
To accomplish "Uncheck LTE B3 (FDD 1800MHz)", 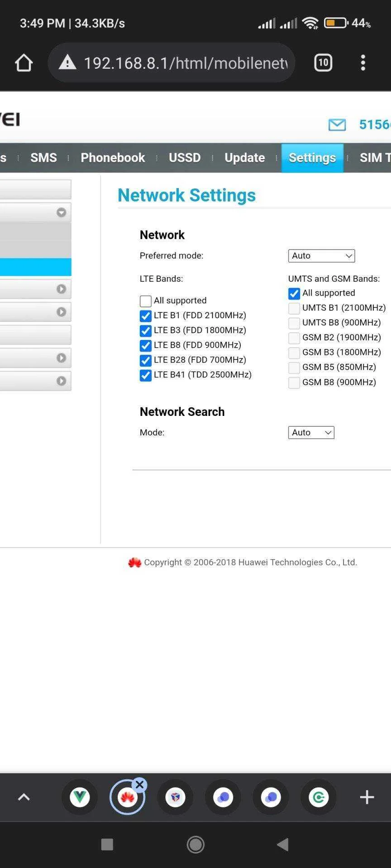I will [x=146, y=331].
